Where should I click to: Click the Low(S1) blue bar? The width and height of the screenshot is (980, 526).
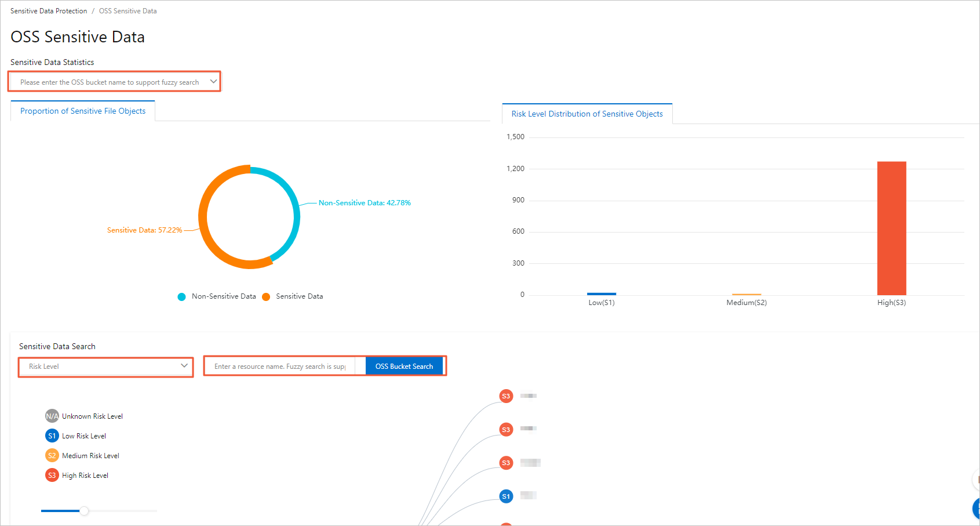point(602,294)
